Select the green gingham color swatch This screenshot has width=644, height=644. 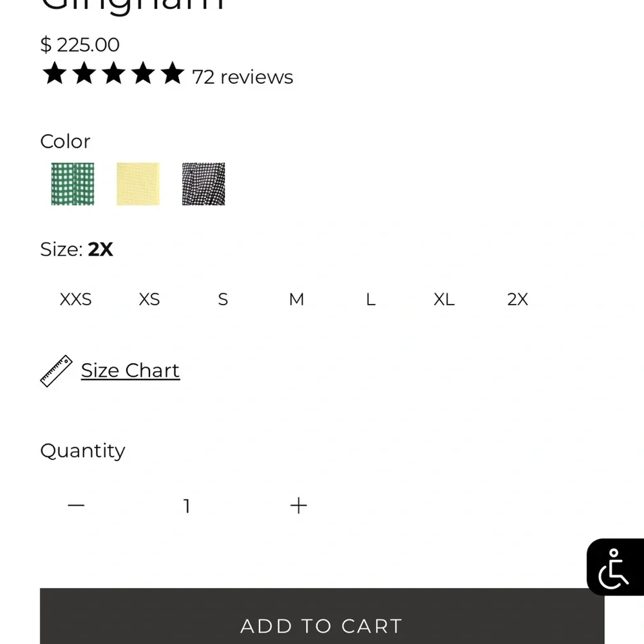73,184
